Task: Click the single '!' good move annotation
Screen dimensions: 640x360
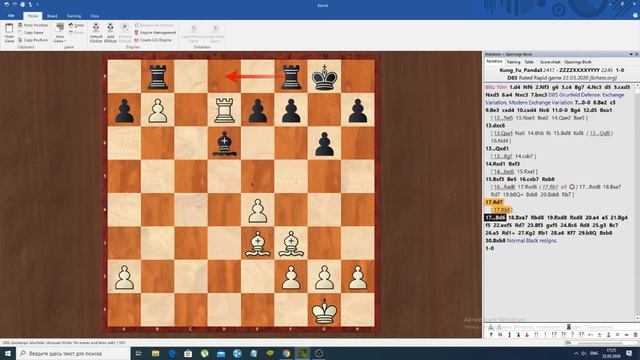Action: click(x=545, y=335)
